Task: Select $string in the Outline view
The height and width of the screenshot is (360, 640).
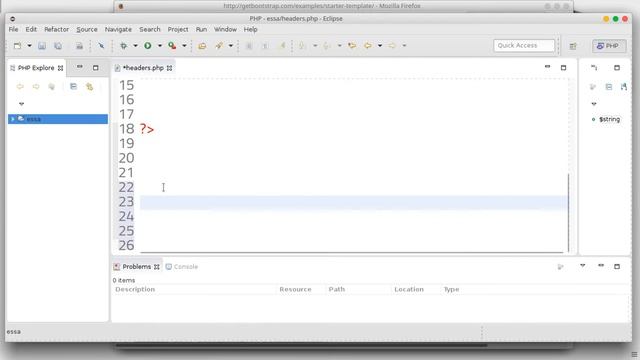Action: coord(609,119)
